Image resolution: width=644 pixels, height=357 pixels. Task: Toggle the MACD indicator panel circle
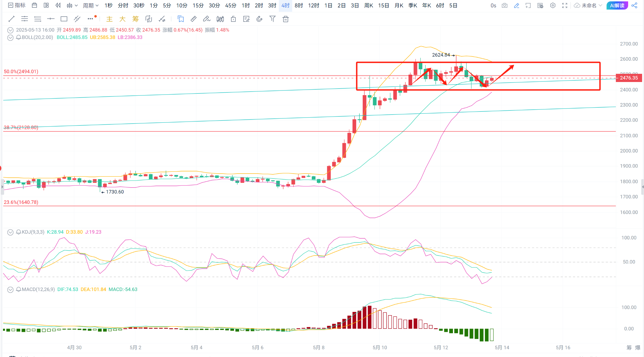(10, 289)
